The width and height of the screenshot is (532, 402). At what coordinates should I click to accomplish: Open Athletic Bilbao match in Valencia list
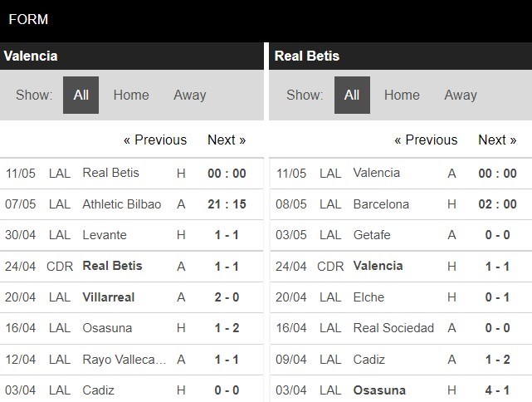[122, 203]
